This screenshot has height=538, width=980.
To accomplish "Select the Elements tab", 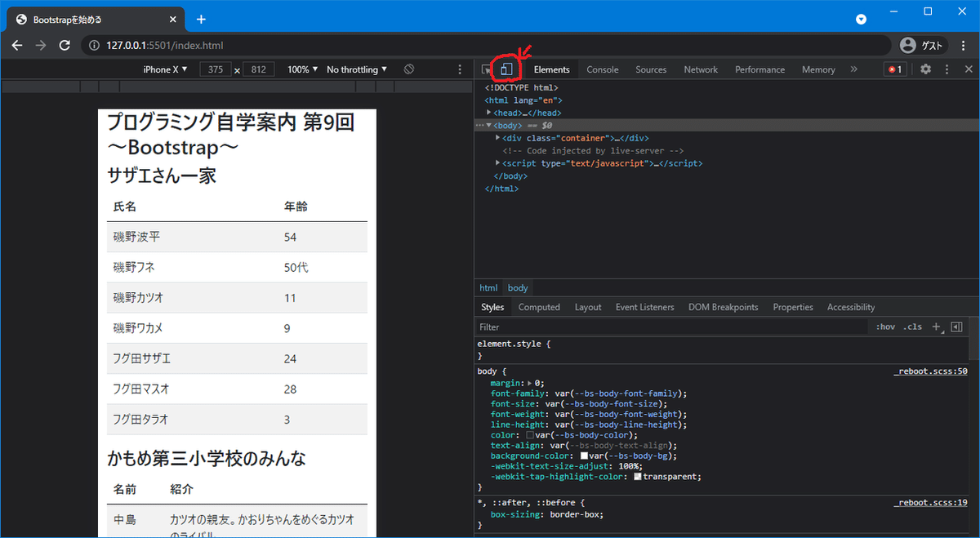I will [552, 69].
